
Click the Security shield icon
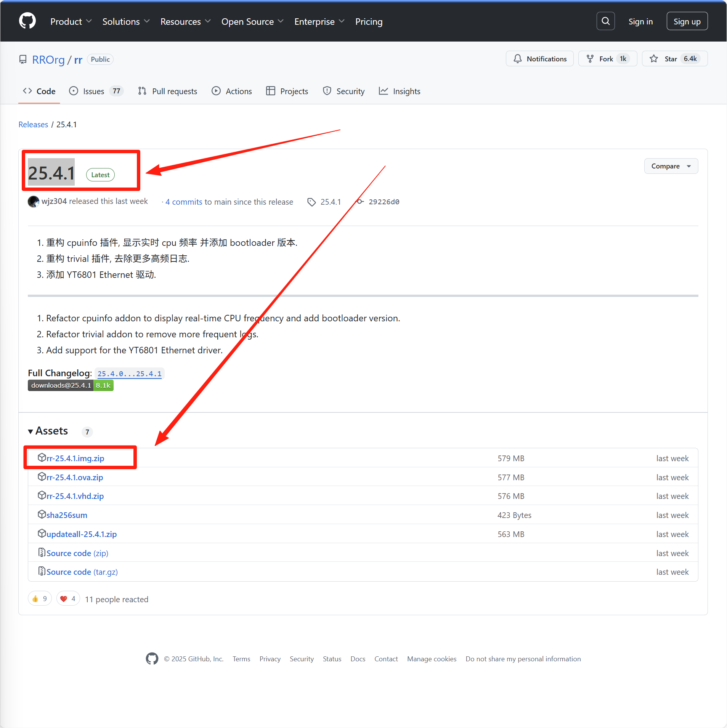point(327,91)
